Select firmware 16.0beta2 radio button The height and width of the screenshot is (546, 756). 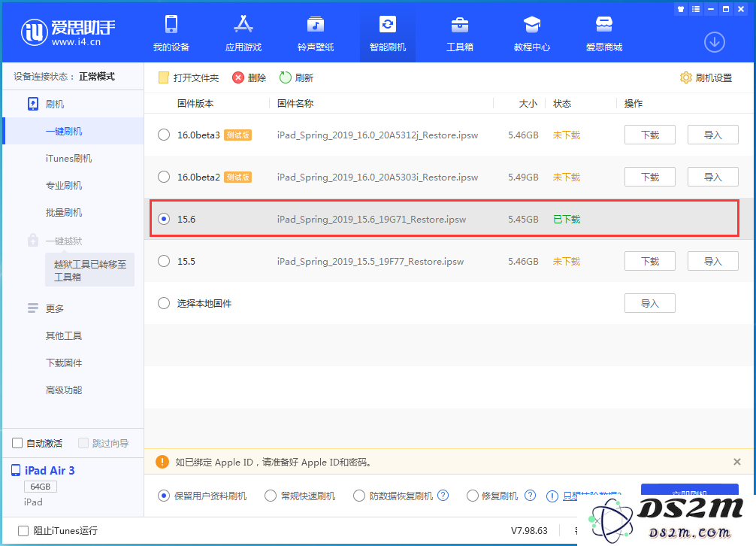[164, 177]
